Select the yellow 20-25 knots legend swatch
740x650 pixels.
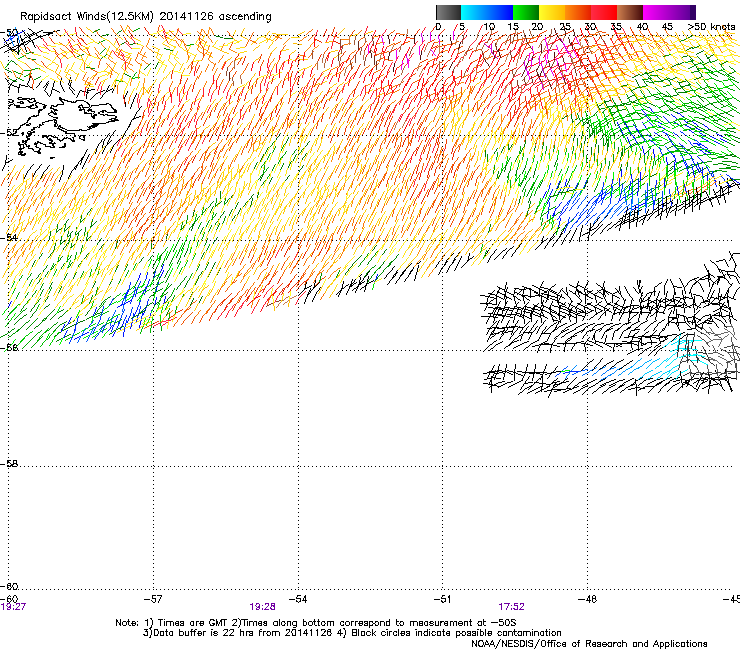click(x=552, y=12)
